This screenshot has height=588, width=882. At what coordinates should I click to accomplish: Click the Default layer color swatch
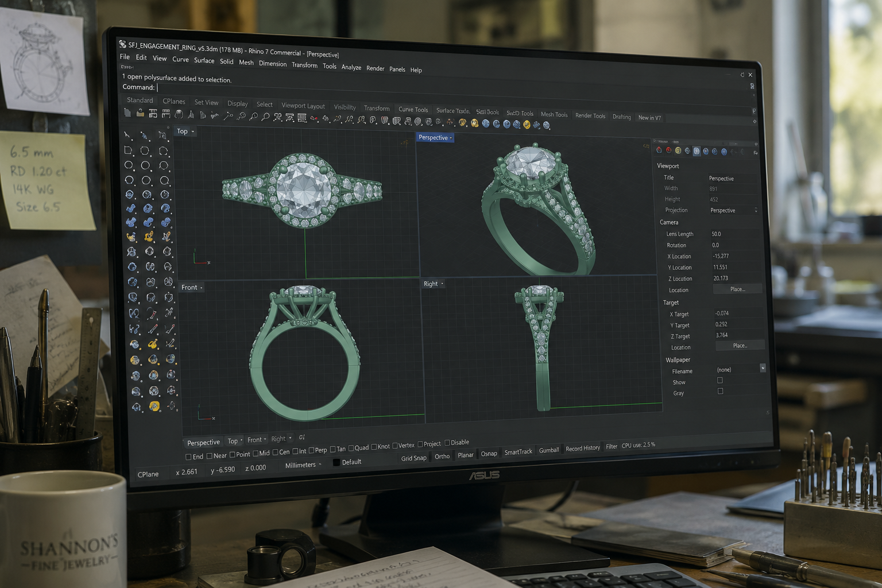click(x=336, y=462)
